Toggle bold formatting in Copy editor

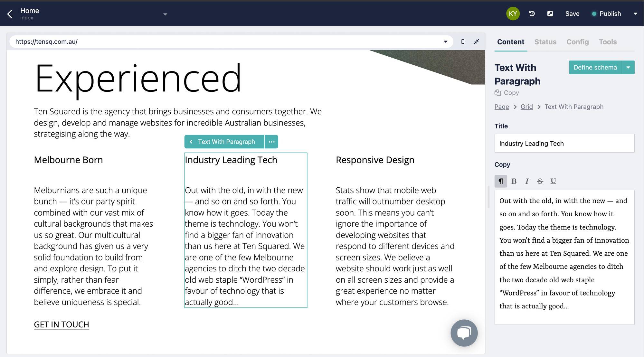click(x=514, y=181)
